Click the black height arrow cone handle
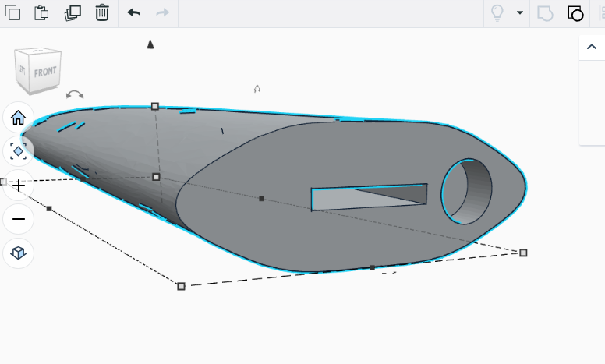 click(150, 44)
